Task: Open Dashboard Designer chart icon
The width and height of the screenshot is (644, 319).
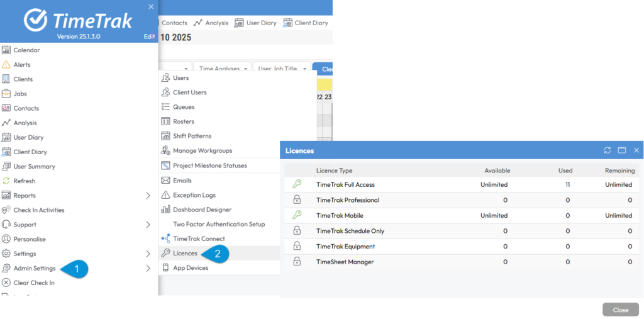Action: pos(165,210)
